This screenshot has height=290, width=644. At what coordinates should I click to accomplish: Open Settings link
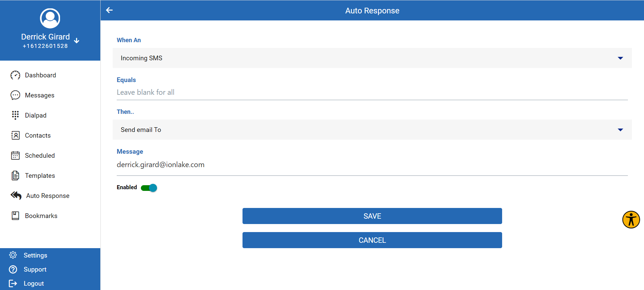pos(35,256)
